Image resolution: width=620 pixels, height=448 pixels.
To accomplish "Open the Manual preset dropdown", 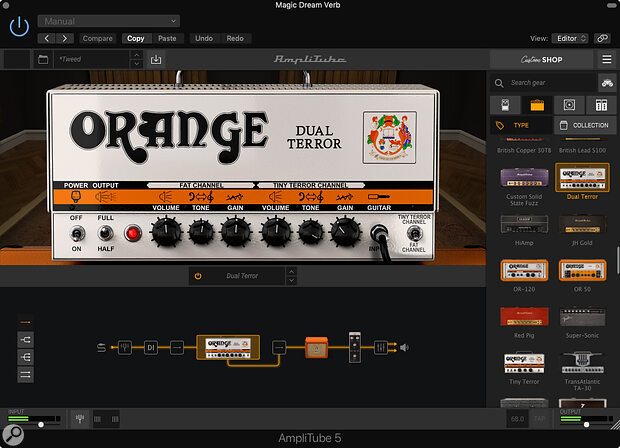I will pos(109,21).
